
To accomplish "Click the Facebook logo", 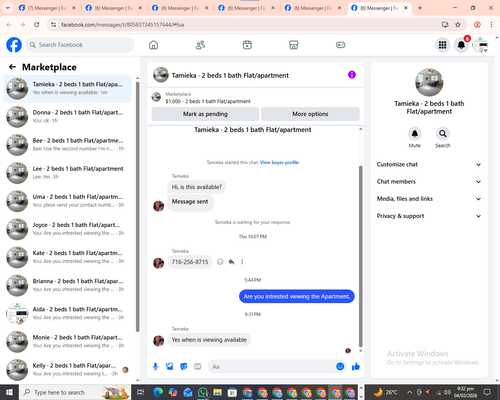I will 14,45.
